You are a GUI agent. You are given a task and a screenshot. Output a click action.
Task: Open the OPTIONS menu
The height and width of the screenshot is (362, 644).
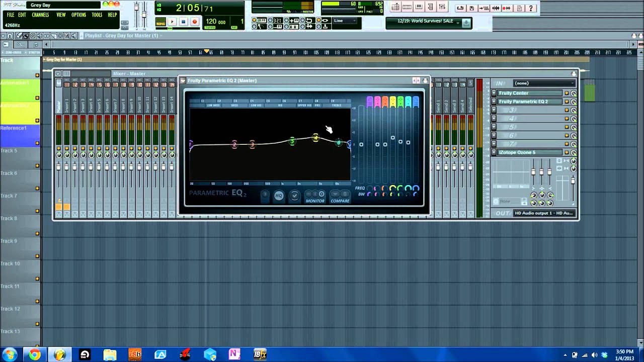click(x=78, y=15)
